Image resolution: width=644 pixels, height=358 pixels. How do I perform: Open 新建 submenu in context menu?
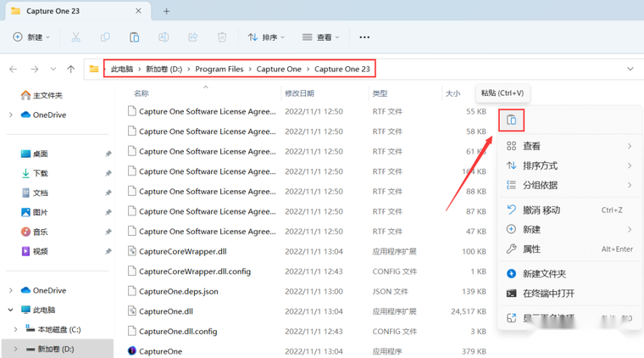coord(569,229)
